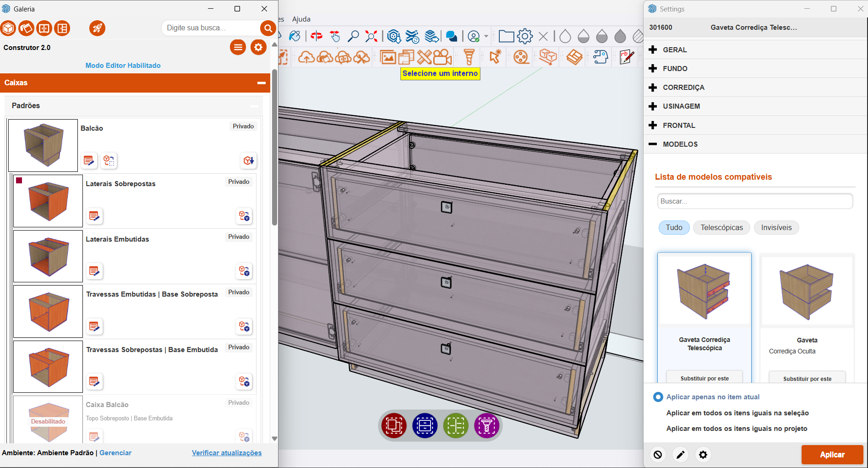Open the Ajuda menu
The width and height of the screenshot is (868, 468).
tap(301, 19)
